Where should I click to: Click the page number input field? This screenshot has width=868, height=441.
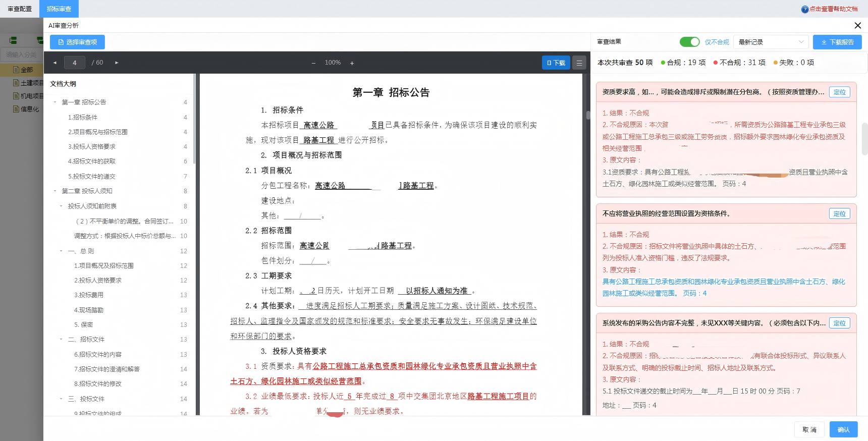coord(75,63)
